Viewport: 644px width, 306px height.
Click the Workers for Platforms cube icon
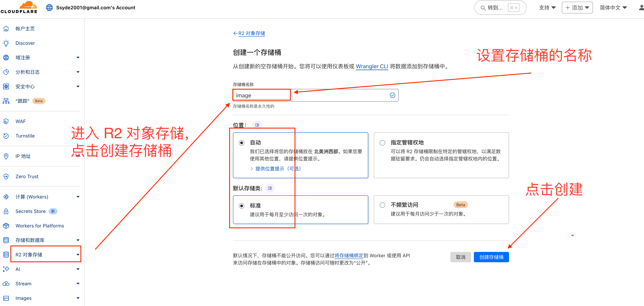pos(6,226)
